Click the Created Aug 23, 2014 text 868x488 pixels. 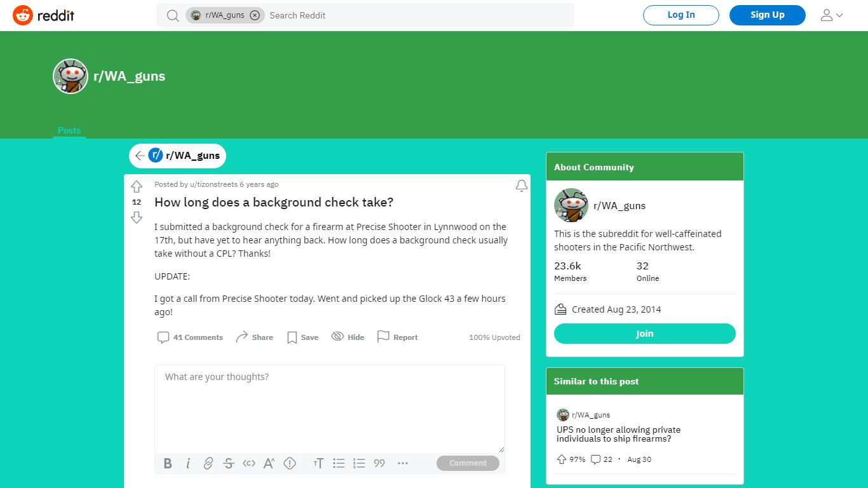click(x=616, y=309)
